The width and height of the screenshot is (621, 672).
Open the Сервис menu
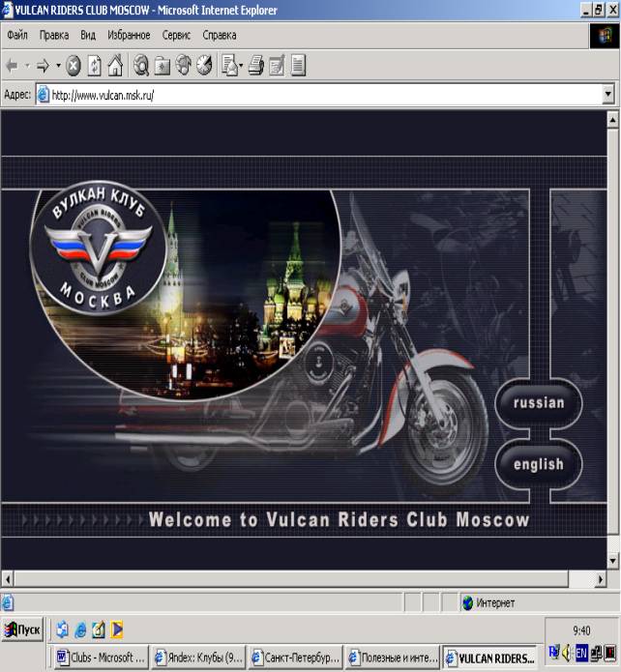point(176,35)
